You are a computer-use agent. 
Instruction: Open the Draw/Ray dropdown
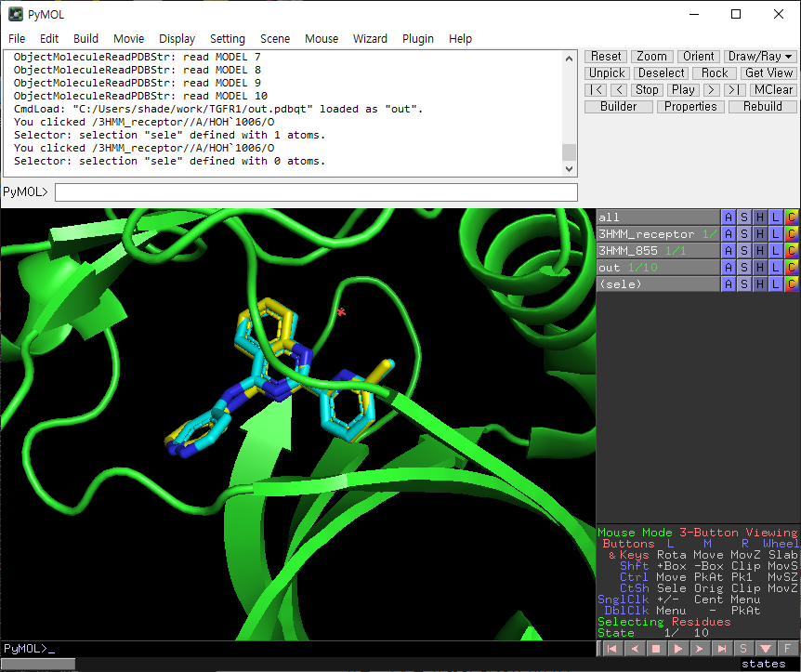pyautogui.click(x=759, y=56)
